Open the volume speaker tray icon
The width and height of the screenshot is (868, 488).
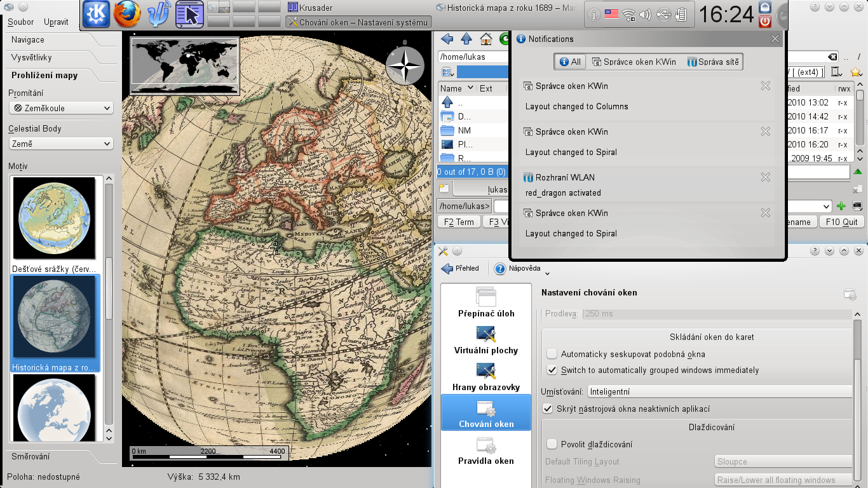point(646,14)
